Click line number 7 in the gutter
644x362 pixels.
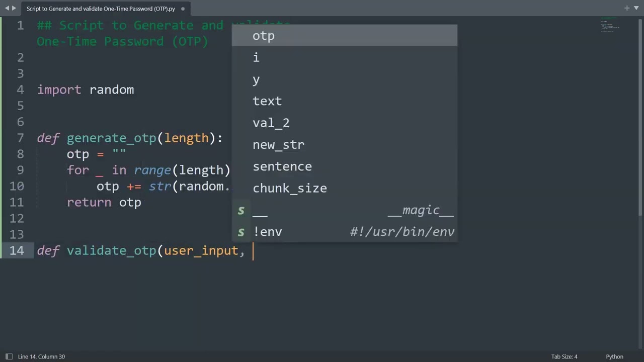(x=20, y=138)
